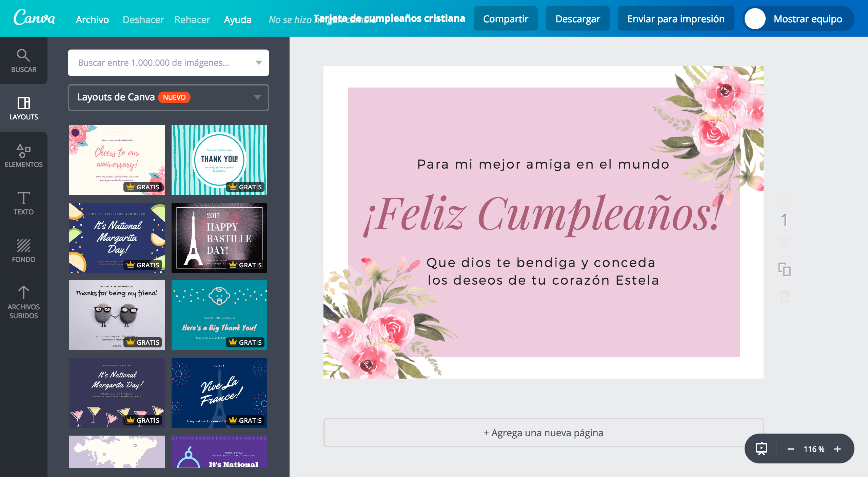Image resolution: width=868 pixels, height=477 pixels.
Task: Open the Archivo menu
Action: pyautogui.click(x=92, y=19)
